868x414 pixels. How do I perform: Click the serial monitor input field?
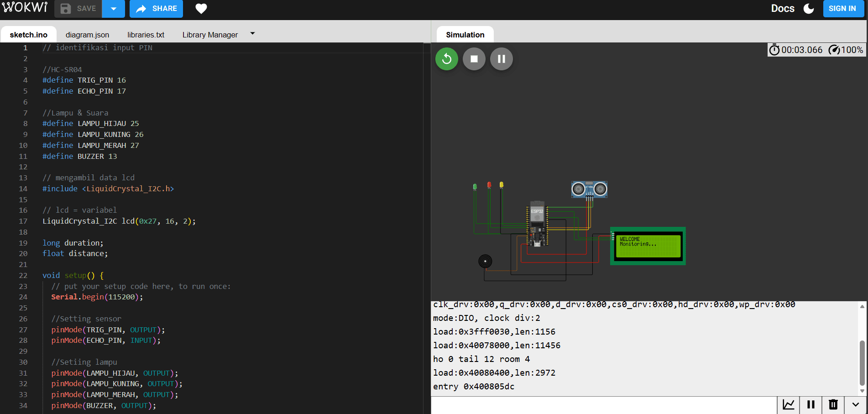click(604, 405)
